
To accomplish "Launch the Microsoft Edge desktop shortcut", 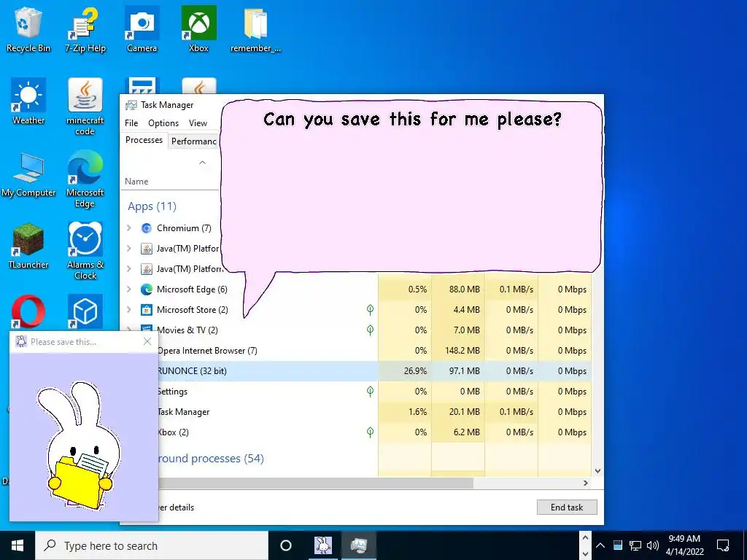I will pyautogui.click(x=85, y=179).
